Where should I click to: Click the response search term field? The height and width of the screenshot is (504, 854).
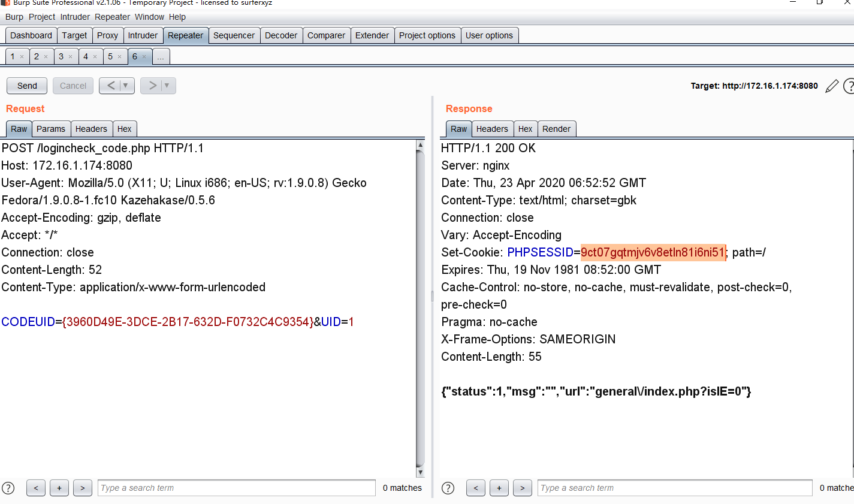[x=675, y=488]
